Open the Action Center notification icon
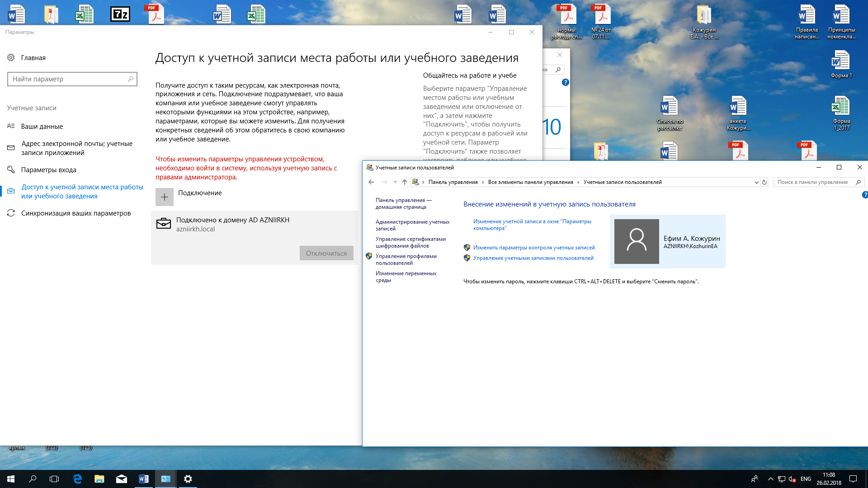Image resolution: width=868 pixels, height=488 pixels. pos(853,479)
